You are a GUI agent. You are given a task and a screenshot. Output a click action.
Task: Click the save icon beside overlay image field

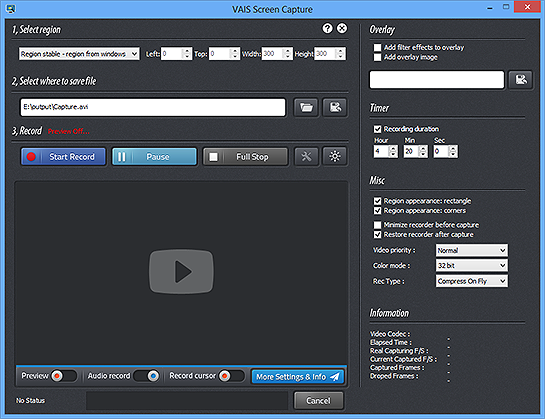tap(520, 80)
